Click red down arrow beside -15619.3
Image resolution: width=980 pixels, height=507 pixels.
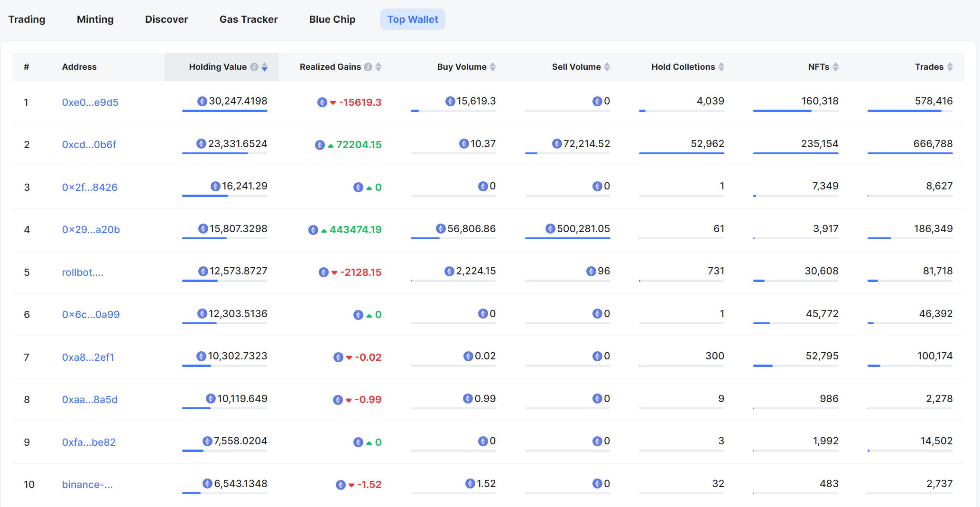[333, 103]
